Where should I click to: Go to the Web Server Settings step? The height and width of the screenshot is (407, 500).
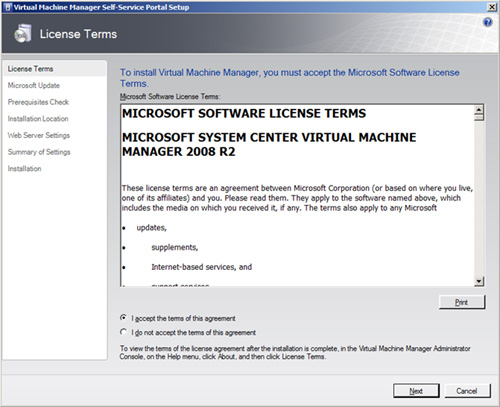point(39,135)
